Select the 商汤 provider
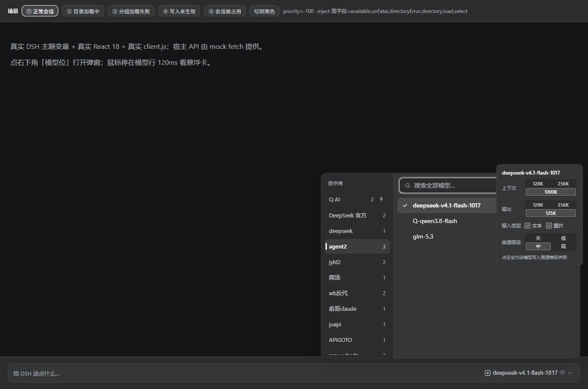The height and width of the screenshot is (389, 588). tap(357, 277)
